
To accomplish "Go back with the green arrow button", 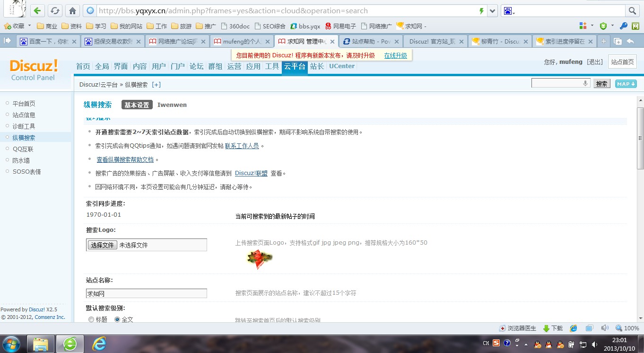I will click(38, 10).
